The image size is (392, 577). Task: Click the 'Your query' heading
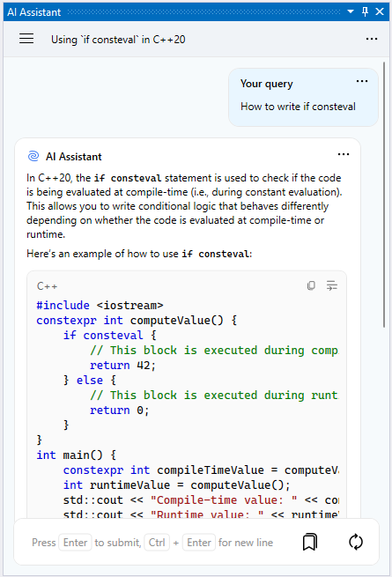pyautogui.click(x=267, y=84)
